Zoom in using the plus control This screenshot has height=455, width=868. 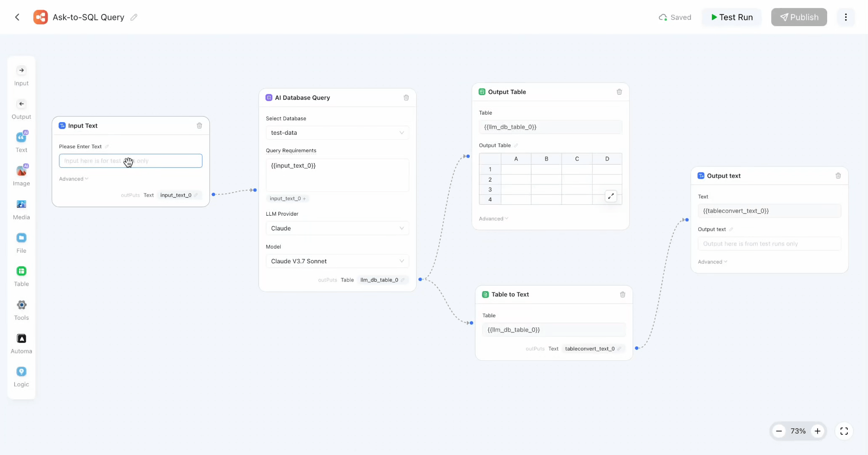click(818, 431)
